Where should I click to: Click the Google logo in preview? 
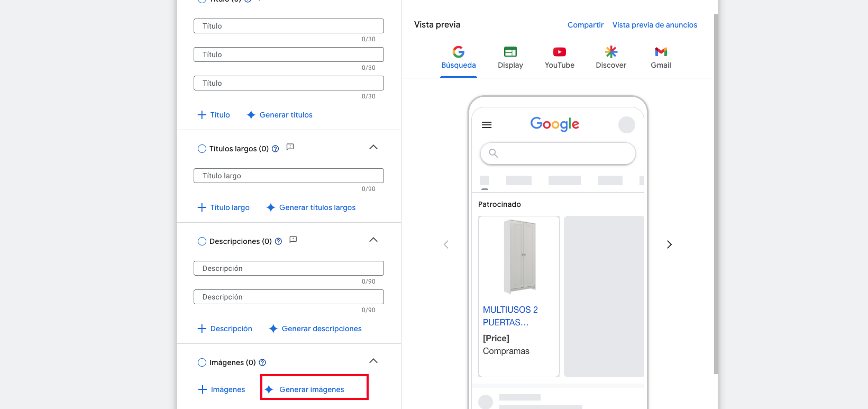pos(555,124)
